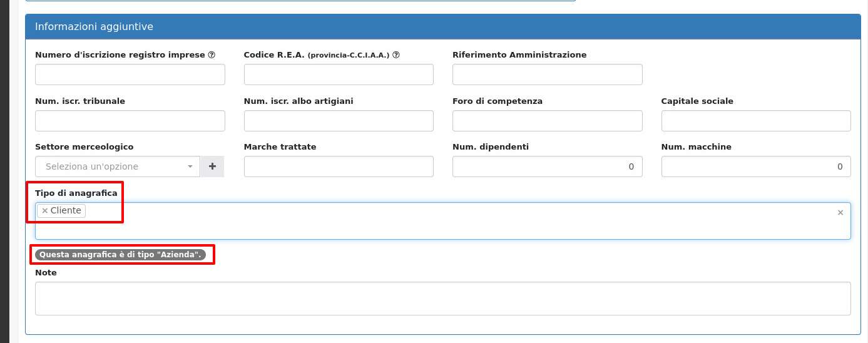Image resolution: width=868 pixels, height=343 pixels.
Task: Focus the Numero d'iscrizione registro imprese field
Action: (x=130, y=74)
